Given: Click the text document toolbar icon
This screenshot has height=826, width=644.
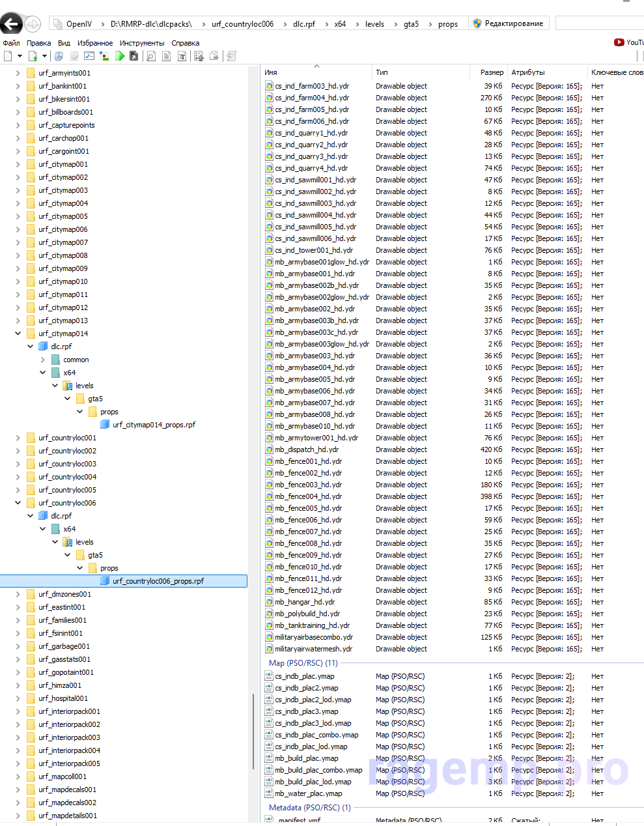Looking at the screenshot, I should (x=167, y=56).
